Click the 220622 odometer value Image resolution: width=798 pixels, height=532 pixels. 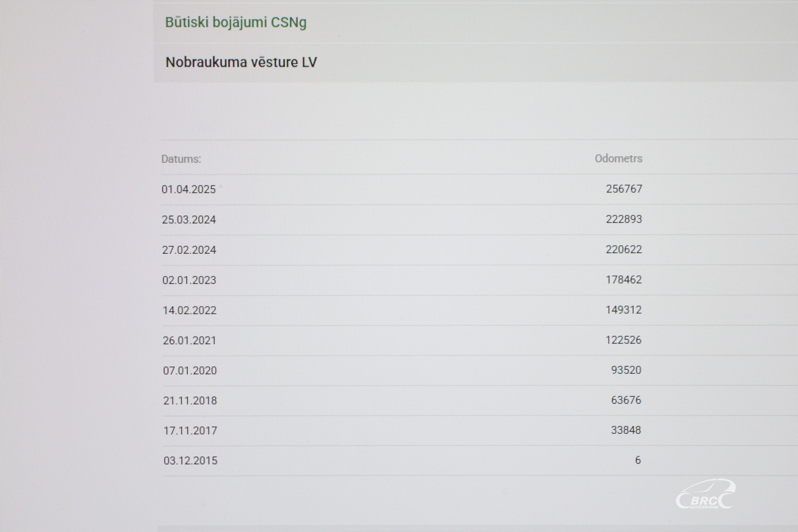pyautogui.click(x=624, y=249)
